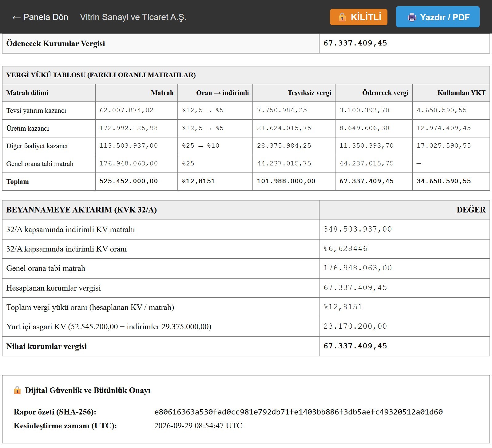Select Toplam matrah 525.452.000,00
492x448 pixels.
129,181
